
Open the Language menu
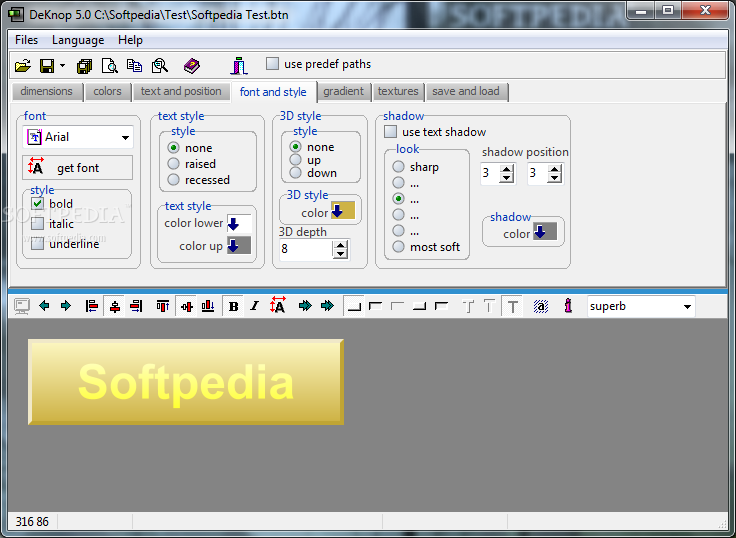(x=78, y=40)
